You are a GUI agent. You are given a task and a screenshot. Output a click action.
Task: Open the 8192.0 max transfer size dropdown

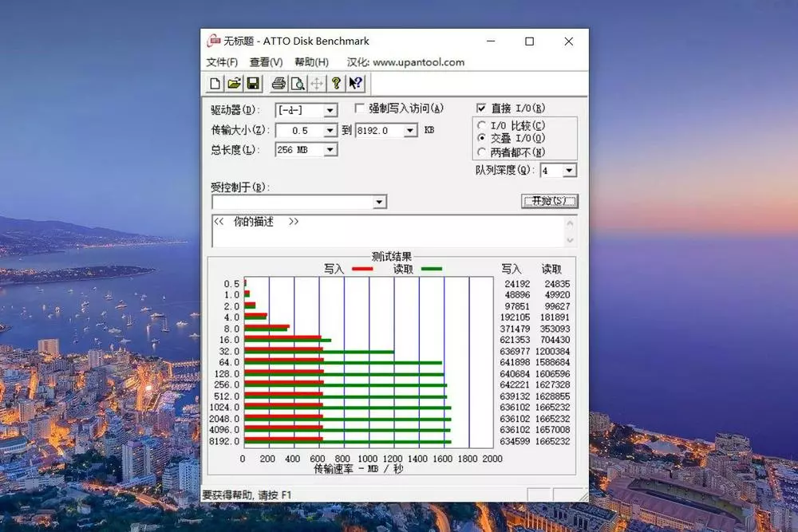(x=410, y=131)
